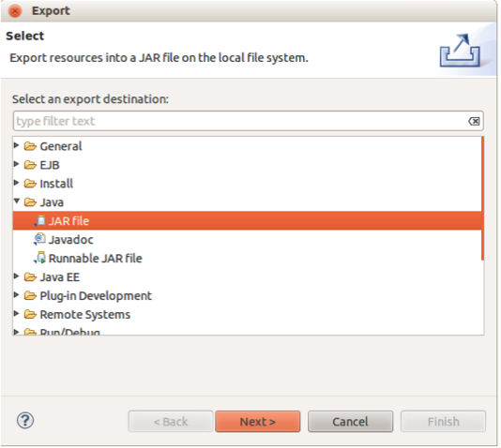
Task: Clear filter text with the erase icon
Action: pos(474,121)
